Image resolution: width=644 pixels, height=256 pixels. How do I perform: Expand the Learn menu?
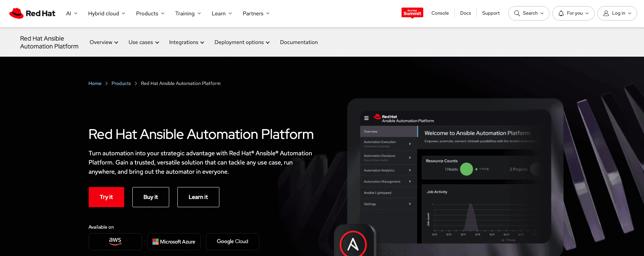pyautogui.click(x=222, y=13)
